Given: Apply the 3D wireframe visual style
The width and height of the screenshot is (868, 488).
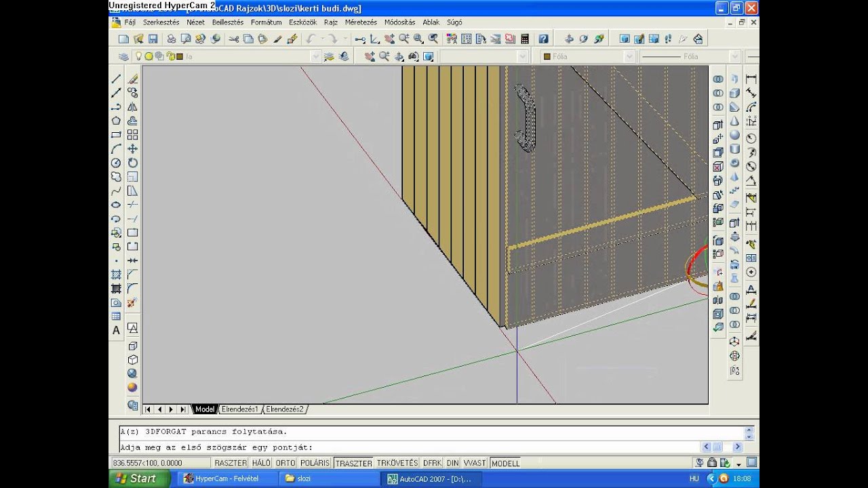Looking at the screenshot, I should click(133, 346).
